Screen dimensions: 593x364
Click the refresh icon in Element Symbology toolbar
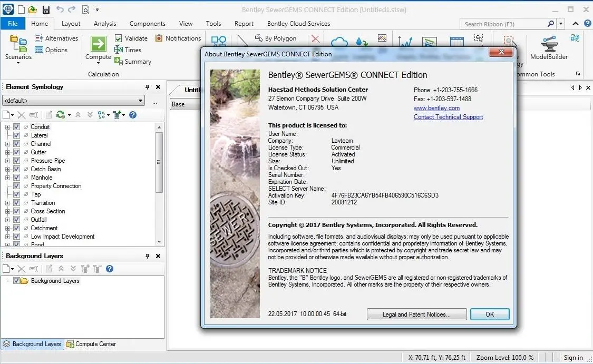coord(60,115)
